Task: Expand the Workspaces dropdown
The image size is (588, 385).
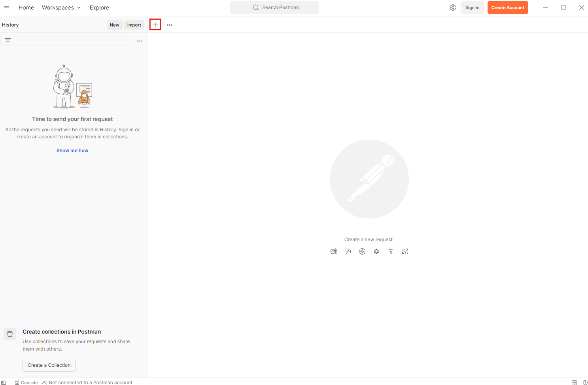Action: click(x=61, y=8)
